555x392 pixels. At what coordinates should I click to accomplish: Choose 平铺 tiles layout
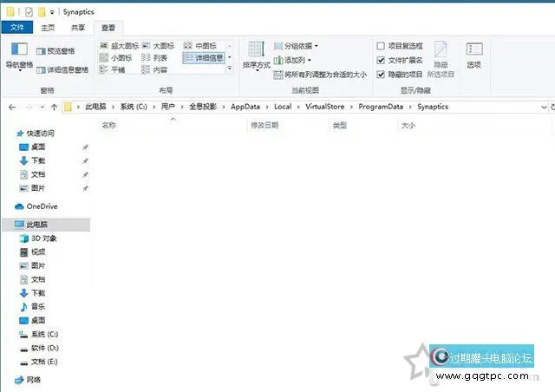pos(112,69)
